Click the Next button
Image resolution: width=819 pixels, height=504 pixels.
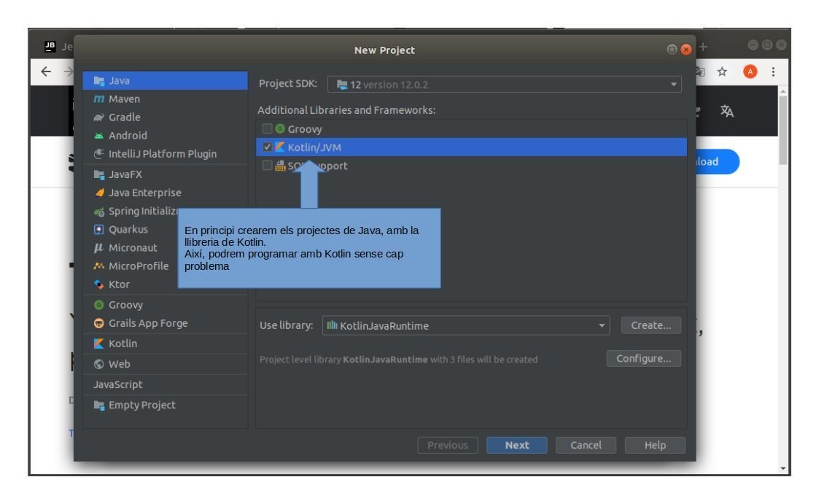coord(516,445)
